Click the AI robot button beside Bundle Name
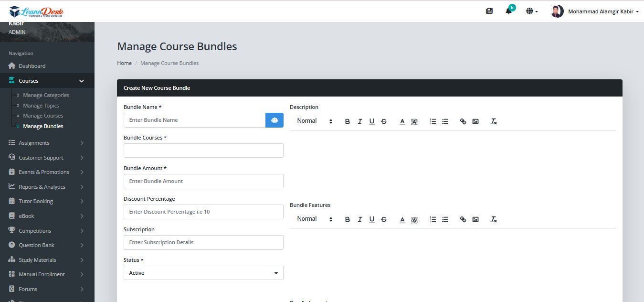Image resolution: width=644 pixels, height=302 pixels. [274, 120]
